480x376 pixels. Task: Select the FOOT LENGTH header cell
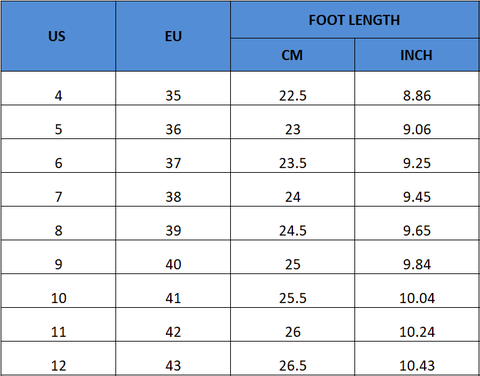pos(355,20)
